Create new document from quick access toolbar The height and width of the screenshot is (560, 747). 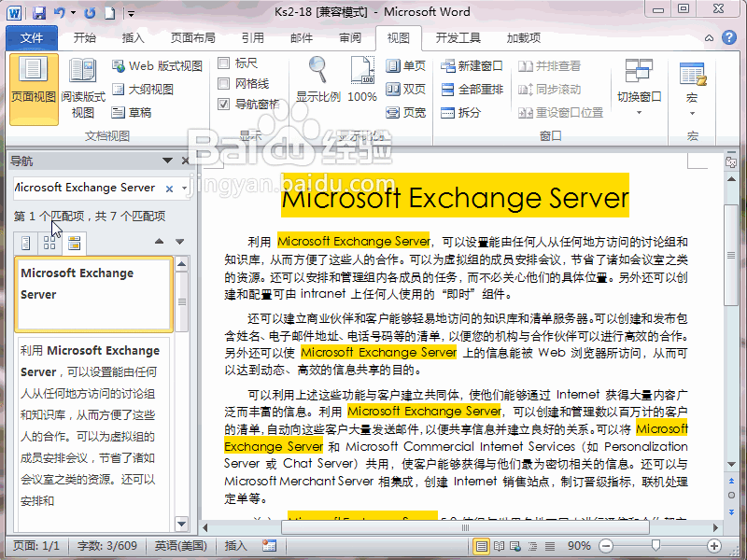pos(110,13)
